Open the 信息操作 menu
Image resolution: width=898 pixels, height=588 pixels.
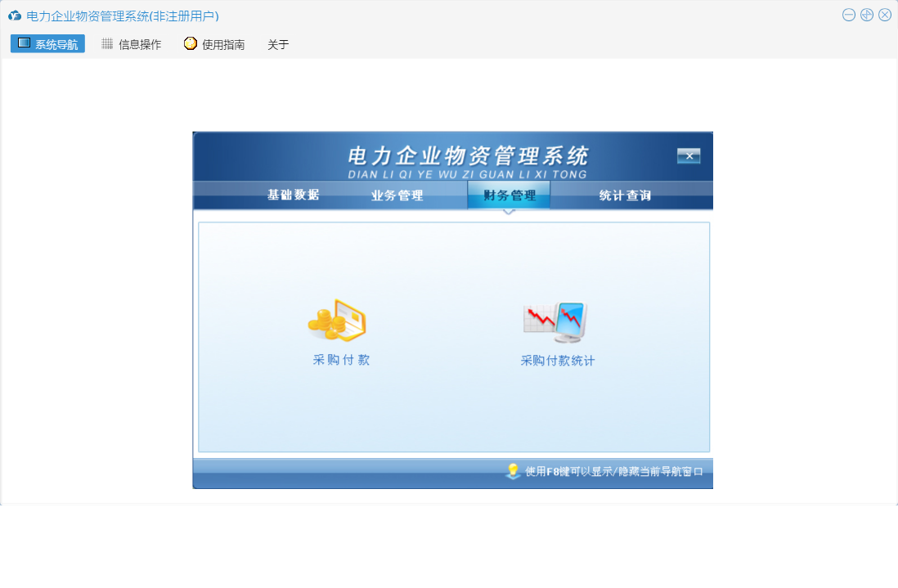pyautogui.click(x=132, y=44)
